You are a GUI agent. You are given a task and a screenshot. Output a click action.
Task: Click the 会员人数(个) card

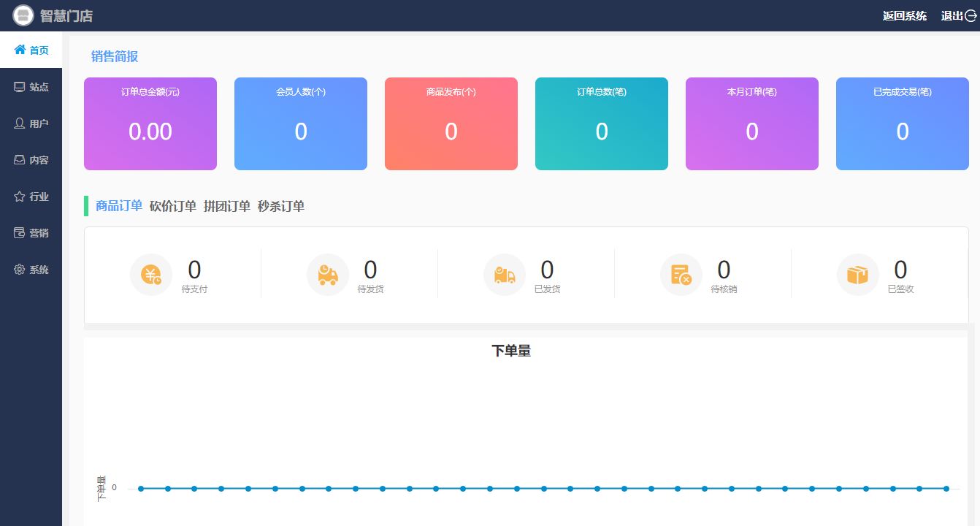pos(301,123)
